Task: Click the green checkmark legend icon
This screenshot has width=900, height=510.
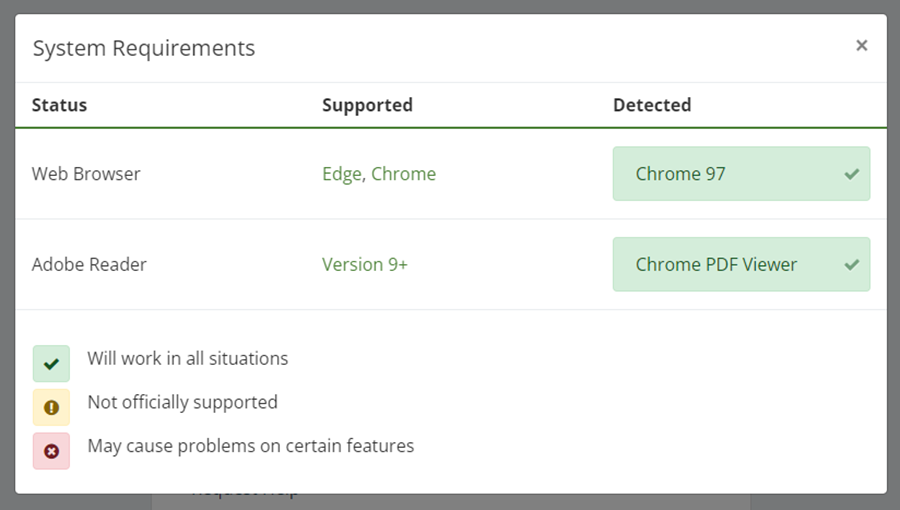Action: tap(52, 364)
